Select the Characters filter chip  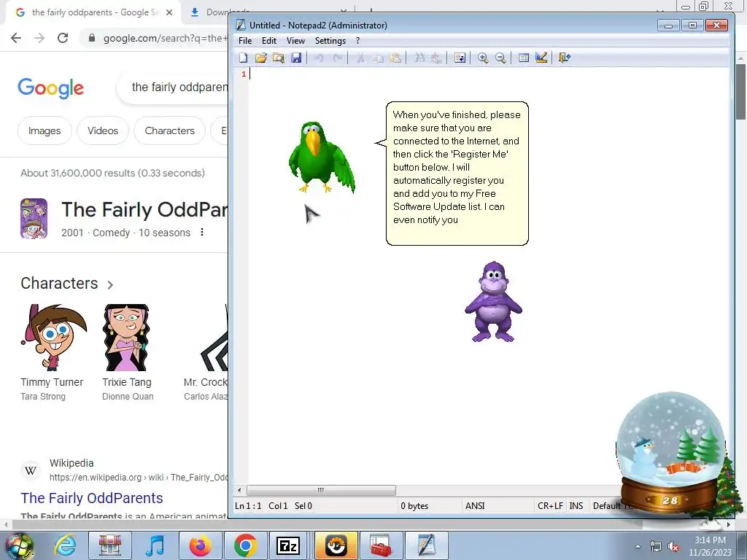point(169,131)
